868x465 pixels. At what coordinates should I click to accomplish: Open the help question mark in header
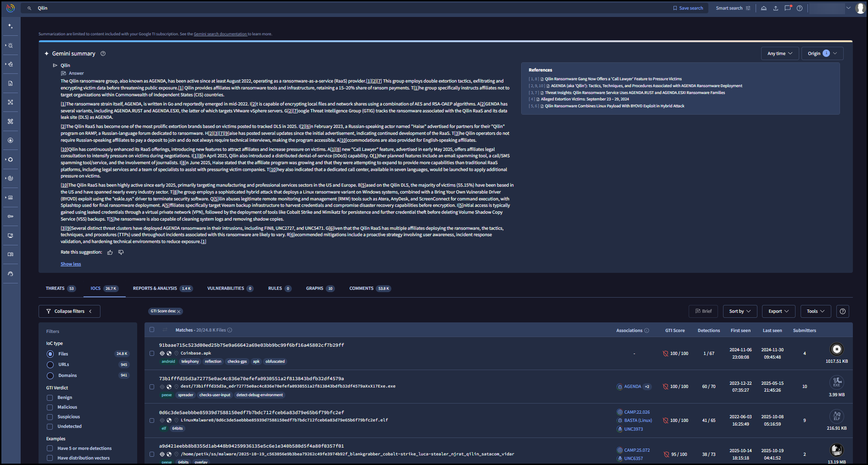point(800,8)
